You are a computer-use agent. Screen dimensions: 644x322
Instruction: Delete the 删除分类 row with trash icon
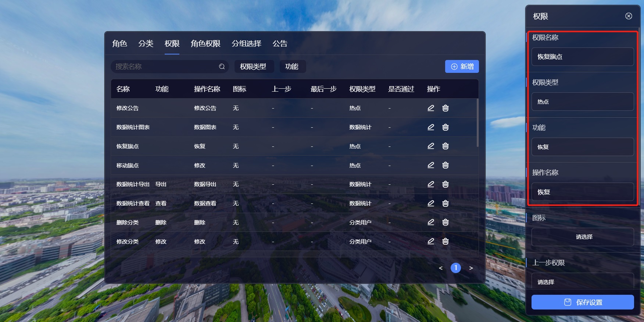click(446, 222)
